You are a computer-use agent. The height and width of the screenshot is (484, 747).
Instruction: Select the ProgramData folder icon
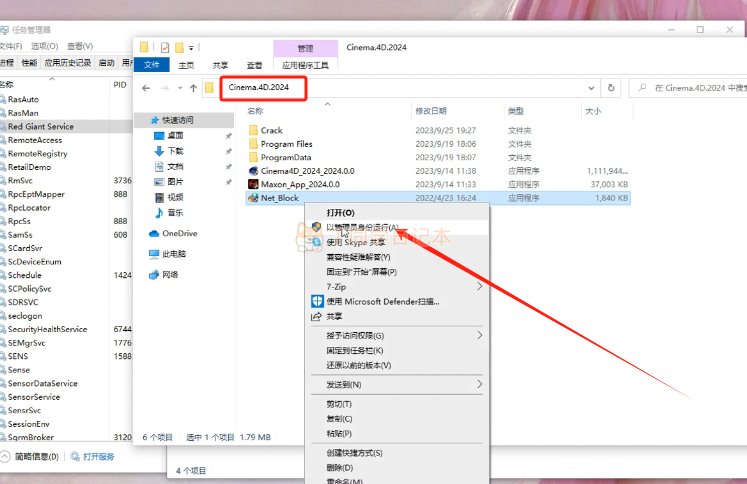pos(253,157)
